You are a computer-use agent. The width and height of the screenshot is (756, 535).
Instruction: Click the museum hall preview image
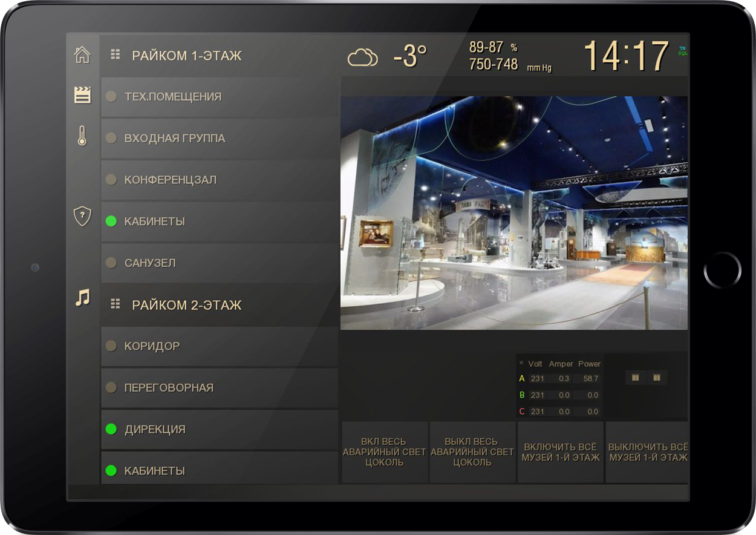point(514,213)
